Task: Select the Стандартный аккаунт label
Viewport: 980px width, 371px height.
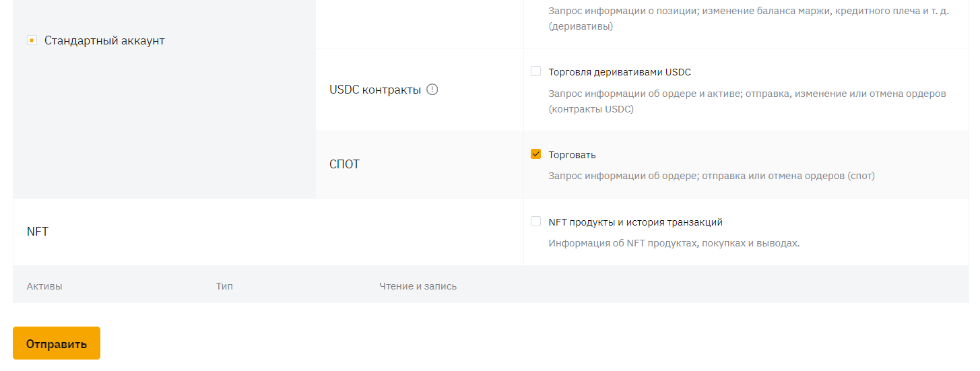Action: (x=104, y=40)
